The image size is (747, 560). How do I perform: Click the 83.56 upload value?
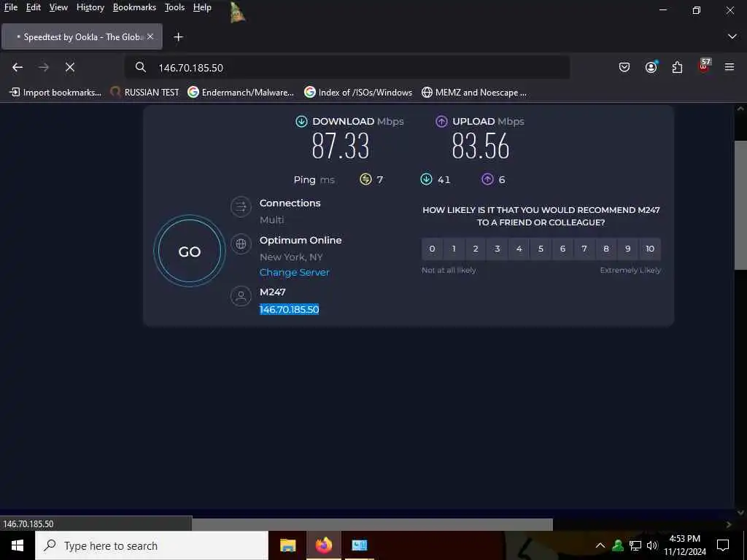pyautogui.click(x=481, y=146)
